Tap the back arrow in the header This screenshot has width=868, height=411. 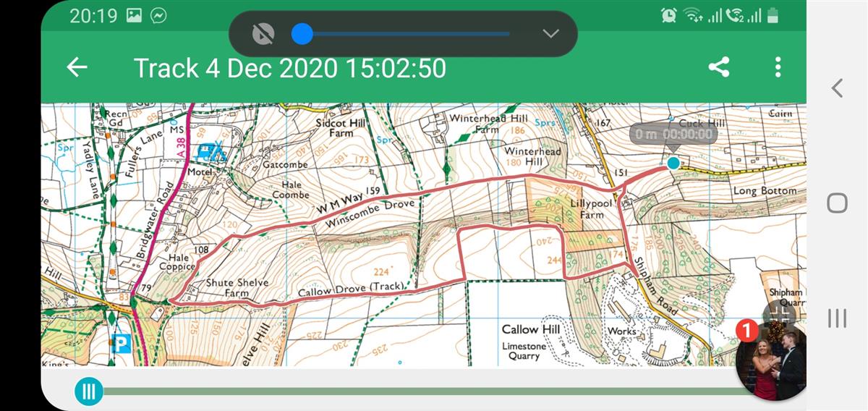coord(77,67)
